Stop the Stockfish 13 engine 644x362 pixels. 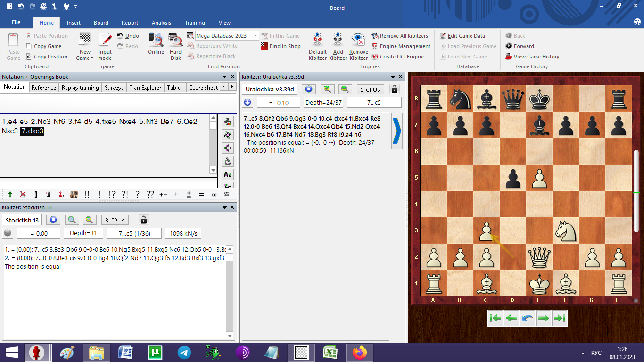click(53, 220)
